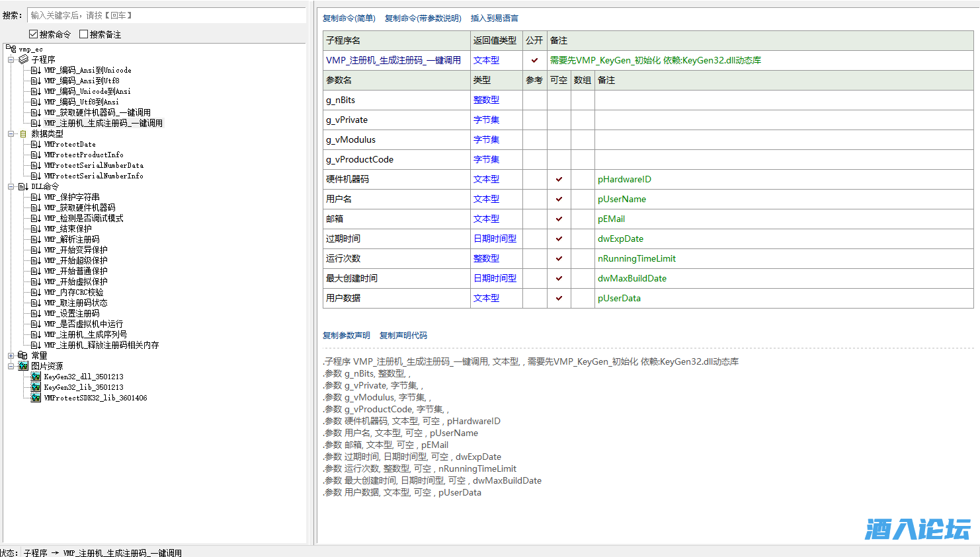Click the 图片资源 picture folder icon
The height and width of the screenshot is (557, 980).
click(x=23, y=366)
